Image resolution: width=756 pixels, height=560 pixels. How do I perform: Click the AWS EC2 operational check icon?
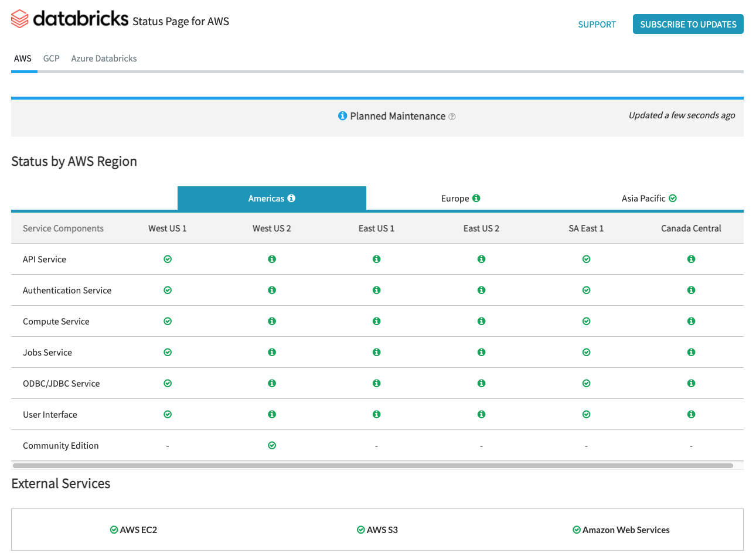[114, 530]
